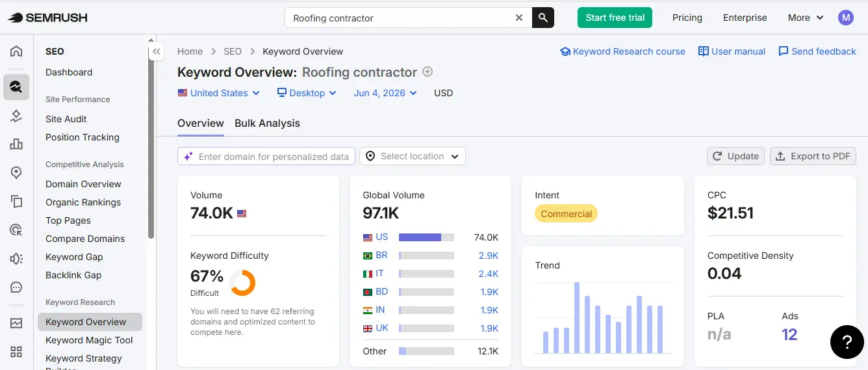Go to Home breadcrumb
868x370 pixels.
[190, 51]
